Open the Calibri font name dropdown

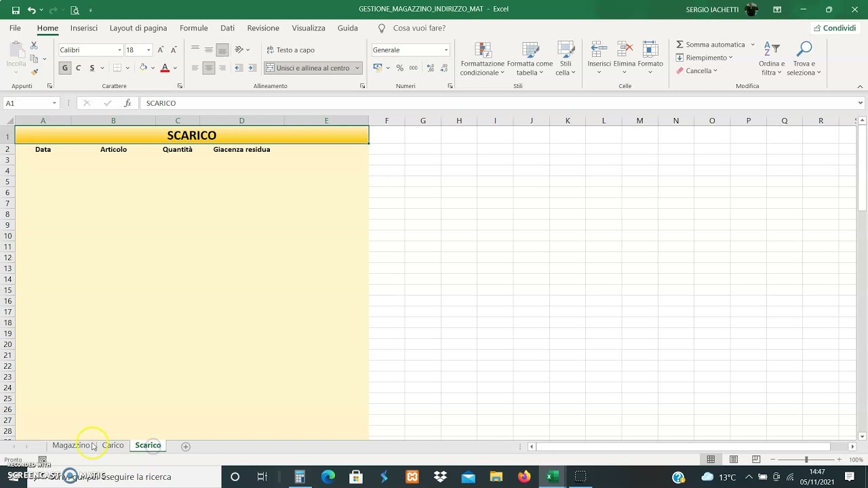pyautogui.click(x=119, y=50)
